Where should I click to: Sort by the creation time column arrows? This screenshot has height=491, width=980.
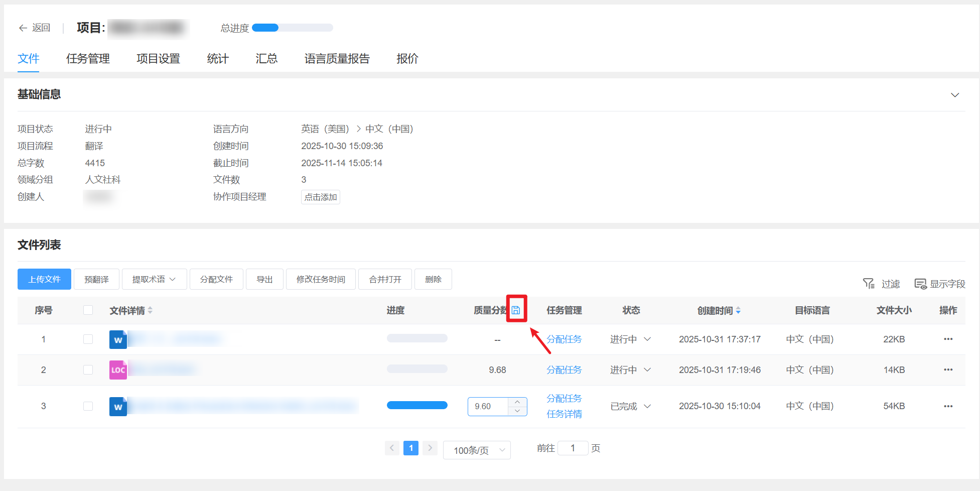[x=738, y=311]
